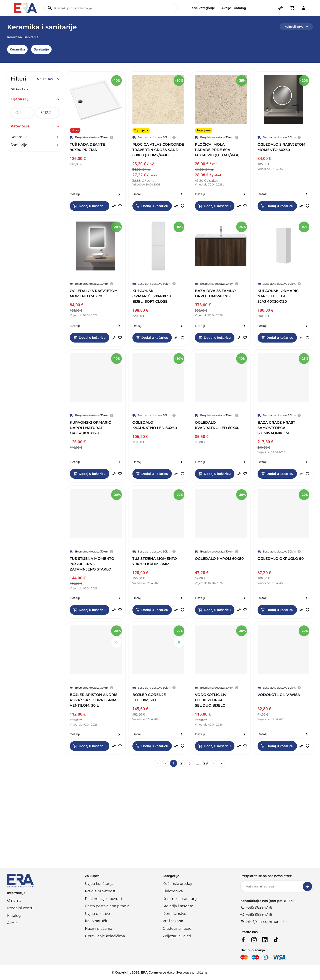Click the minimum price Od field
The width and height of the screenshot is (320, 980).
point(22,113)
